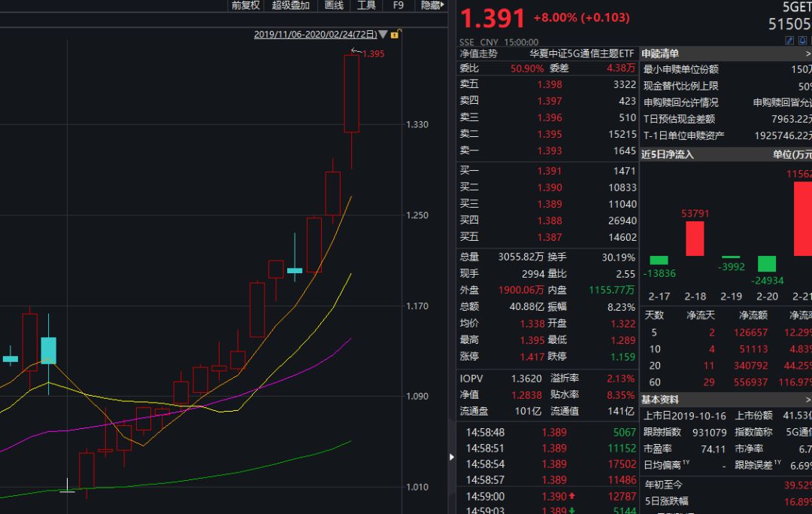This screenshot has width=812, height=514.
Task: Click the 60-day row net flow 556937
Action: [x=750, y=382]
